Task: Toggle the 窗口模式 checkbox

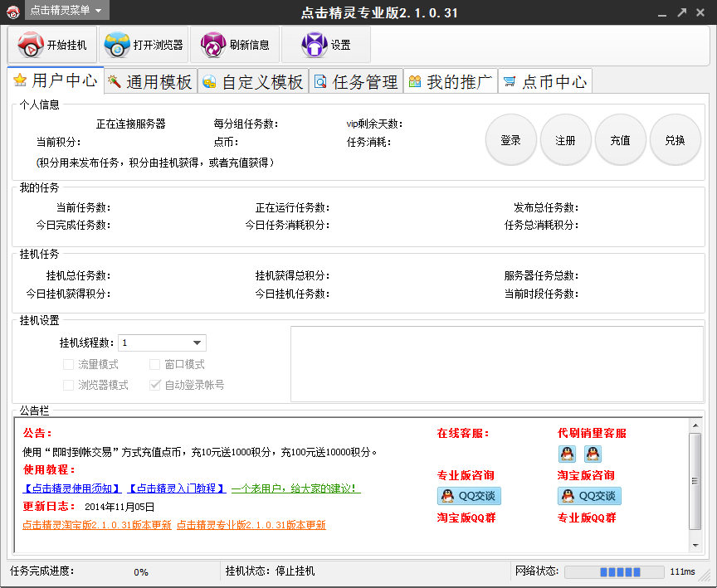Action: pos(155,364)
